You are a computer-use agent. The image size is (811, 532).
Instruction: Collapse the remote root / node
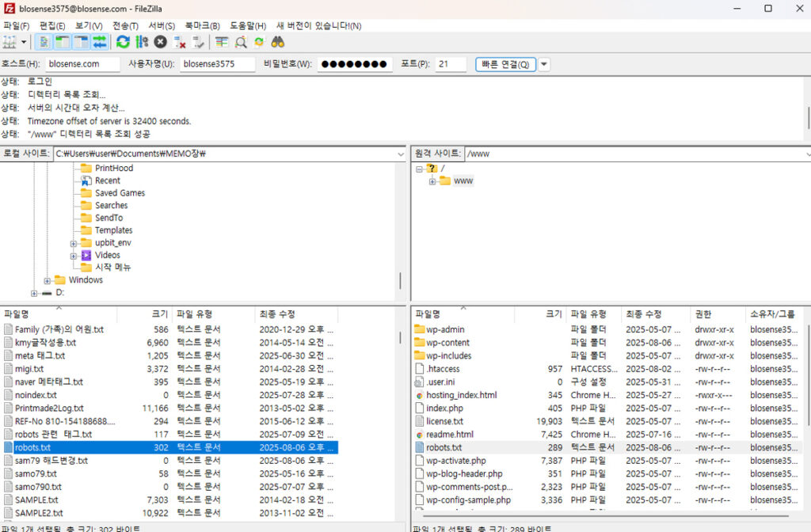(x=420, y=169)
